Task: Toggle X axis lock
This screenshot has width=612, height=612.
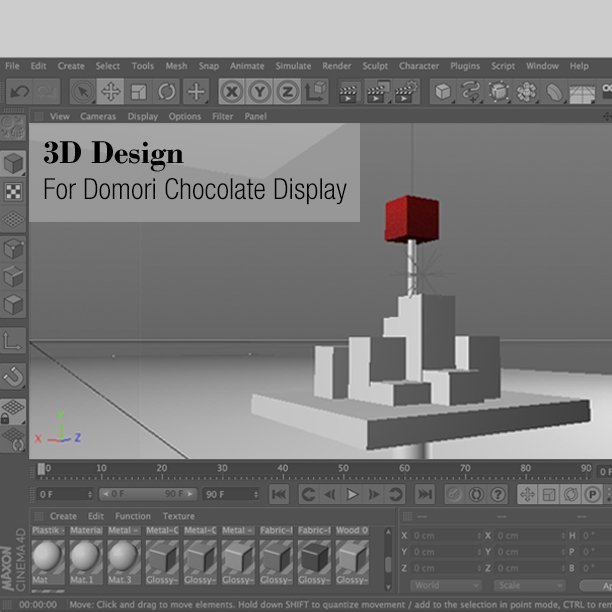Action: (232, 92)
